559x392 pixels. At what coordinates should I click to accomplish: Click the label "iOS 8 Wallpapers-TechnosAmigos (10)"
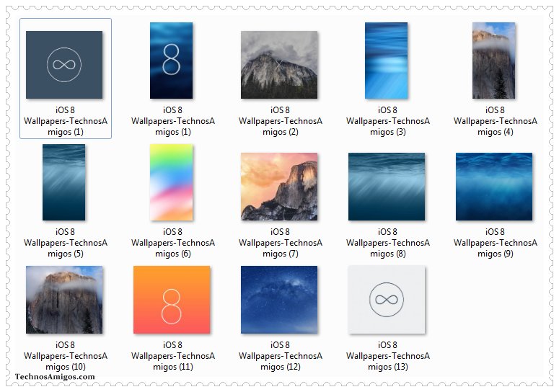66,356
